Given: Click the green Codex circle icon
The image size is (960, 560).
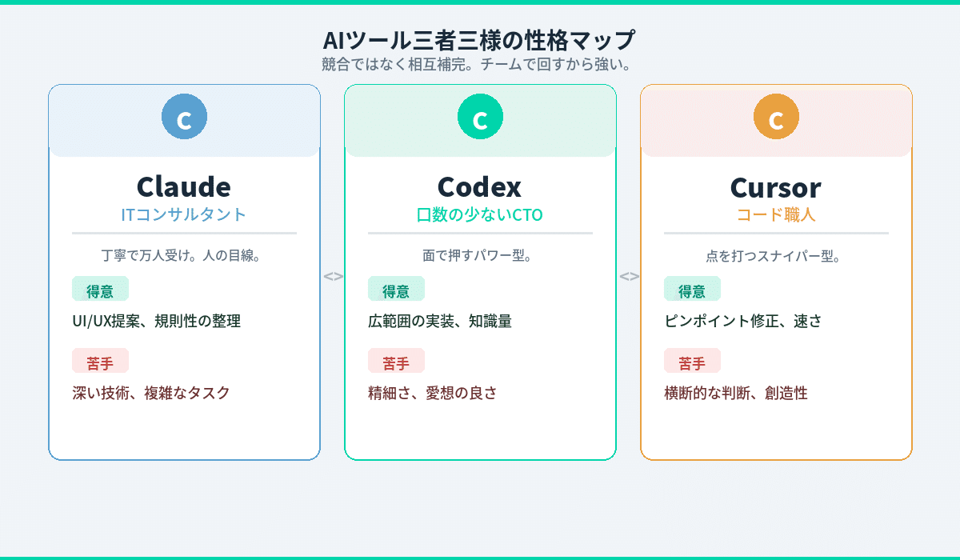Looking at the screenshot, I should 480,118.
